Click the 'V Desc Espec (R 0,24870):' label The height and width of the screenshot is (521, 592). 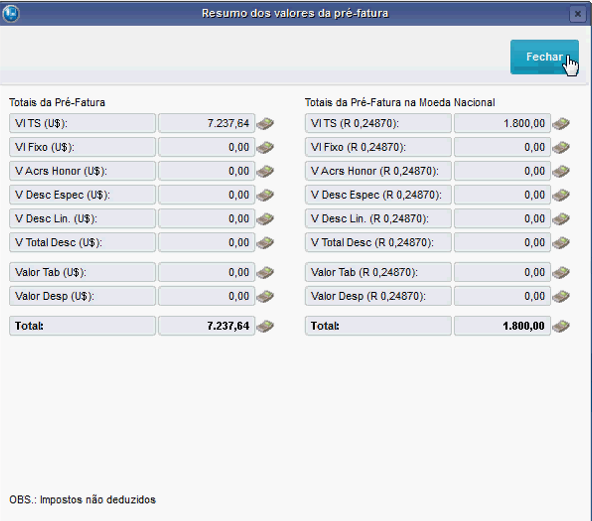click(378, 195)
